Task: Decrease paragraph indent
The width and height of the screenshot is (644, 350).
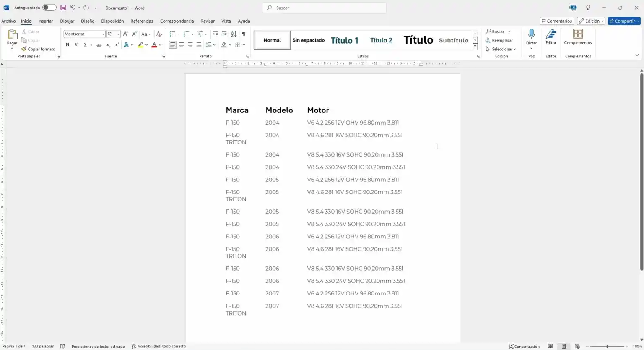Action: click(215, 34)
